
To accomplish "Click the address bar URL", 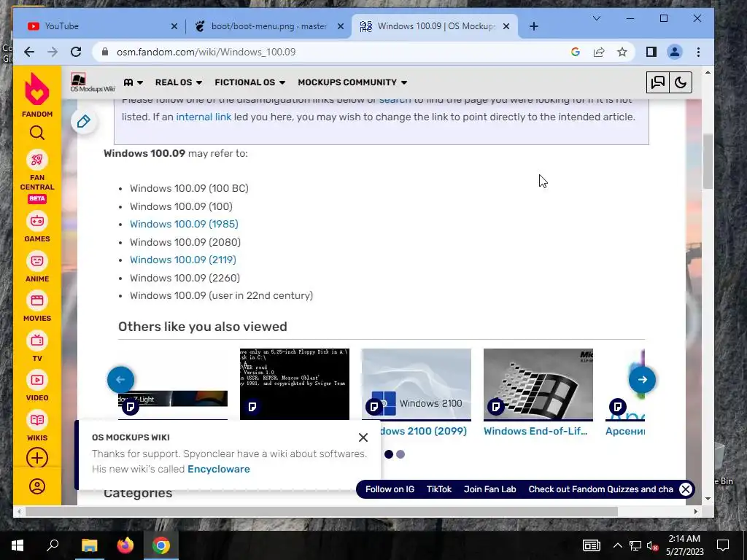I will click(x=206, y=52).
